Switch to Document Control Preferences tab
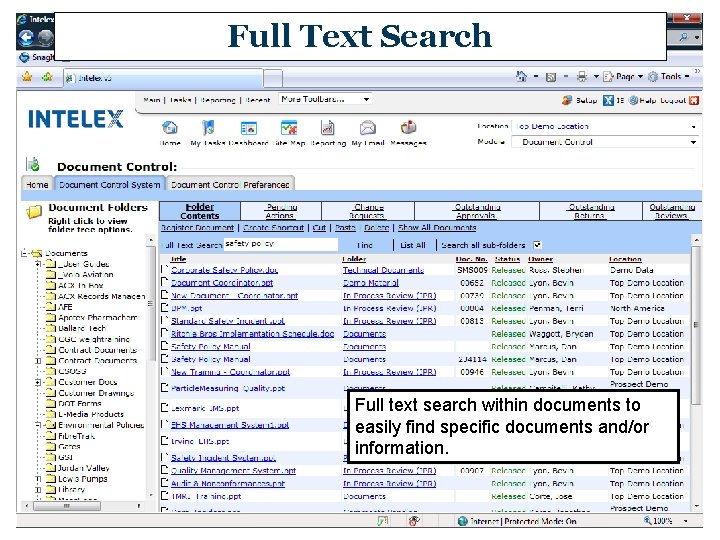Viewport: 720px width, 540px height. point(230,185)
